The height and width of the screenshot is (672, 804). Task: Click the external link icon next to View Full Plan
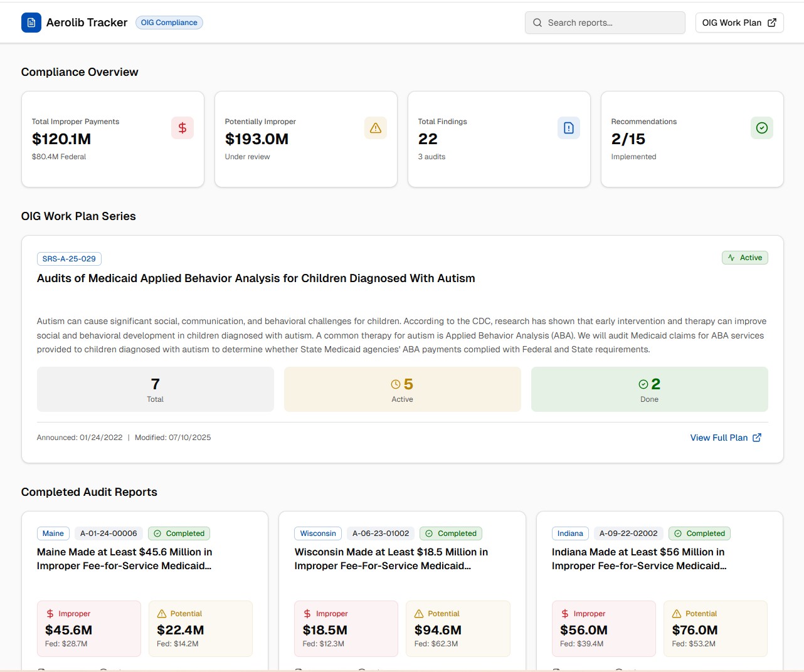(x=757, y=437)
